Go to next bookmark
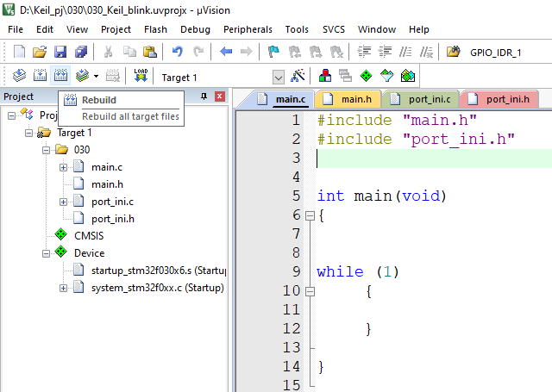Viewport: 552px width, 392px height. 316,52
